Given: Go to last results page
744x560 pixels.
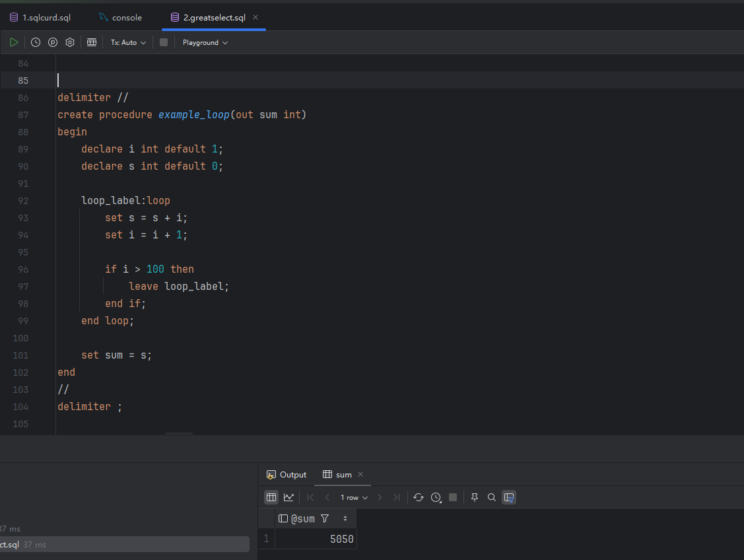Looking at the screenshot, I should click(396, 497).
